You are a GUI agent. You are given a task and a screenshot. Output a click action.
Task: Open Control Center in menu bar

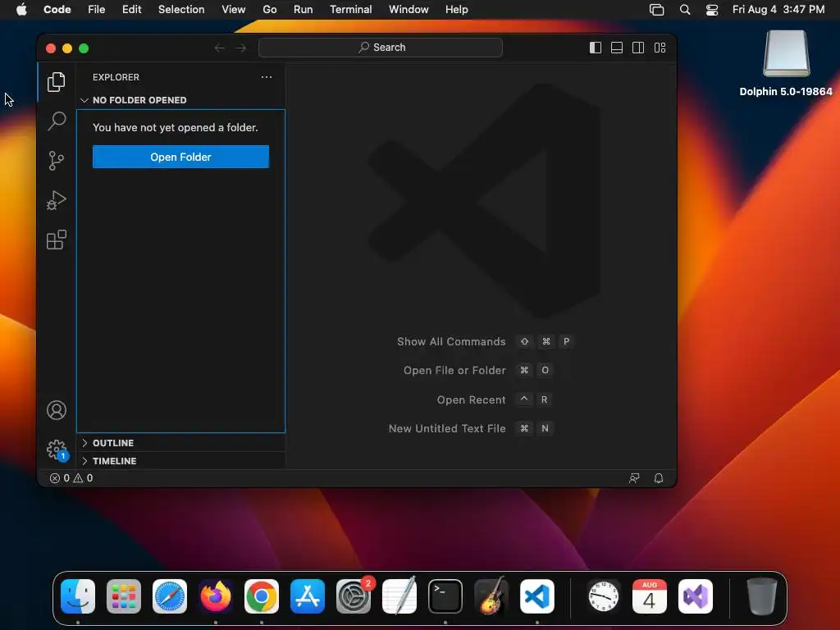(x=712, y=10)
